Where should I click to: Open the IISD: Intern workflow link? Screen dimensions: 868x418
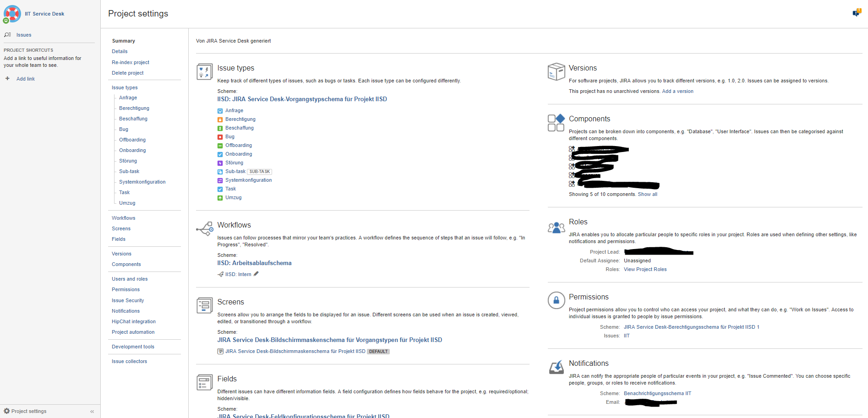238,274
